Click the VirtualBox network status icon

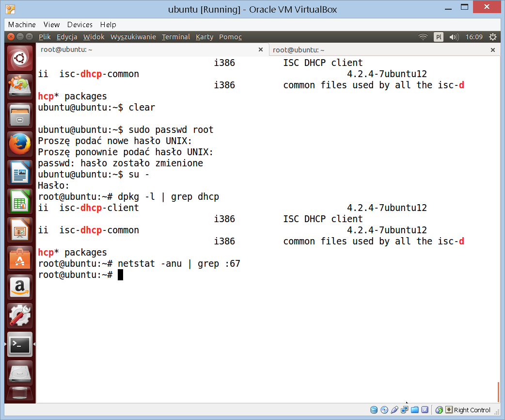click(x=405, y=410)
